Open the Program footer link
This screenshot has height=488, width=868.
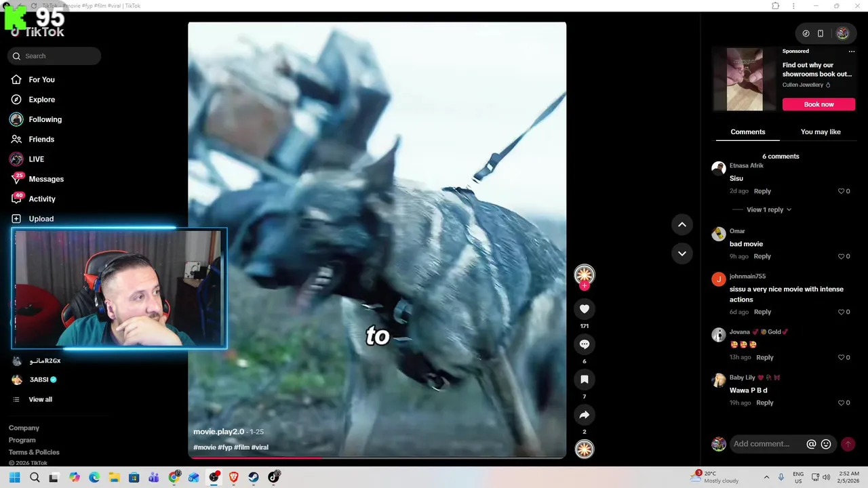22,440
